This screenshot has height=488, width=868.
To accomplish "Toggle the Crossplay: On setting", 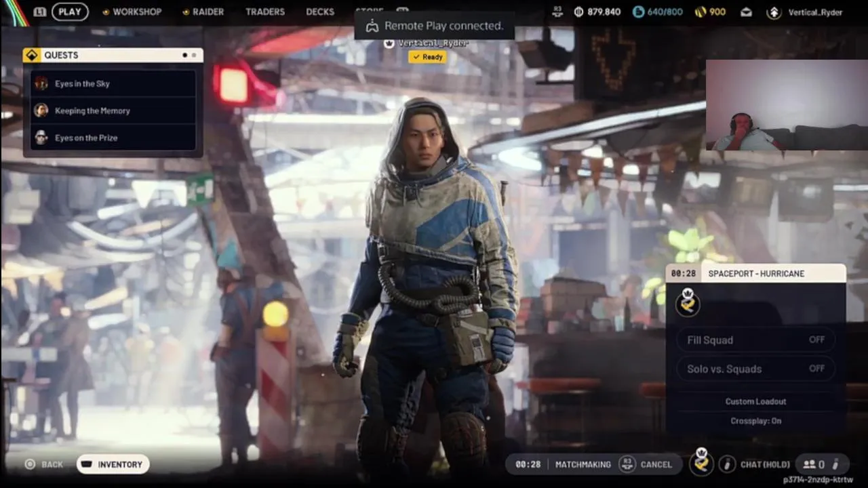I will (x=755, y=421).
